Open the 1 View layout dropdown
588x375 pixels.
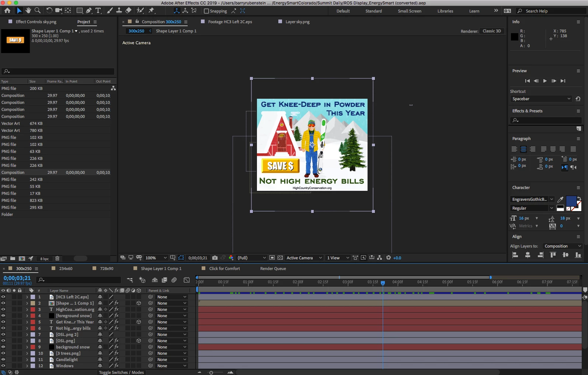pyautogui.click(x=338, y=258)
